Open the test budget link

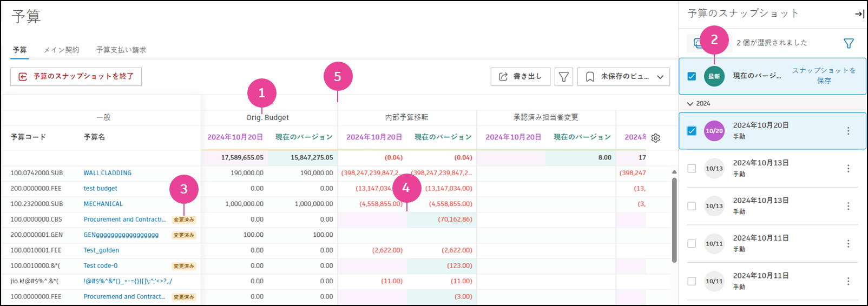coord(100,189)
